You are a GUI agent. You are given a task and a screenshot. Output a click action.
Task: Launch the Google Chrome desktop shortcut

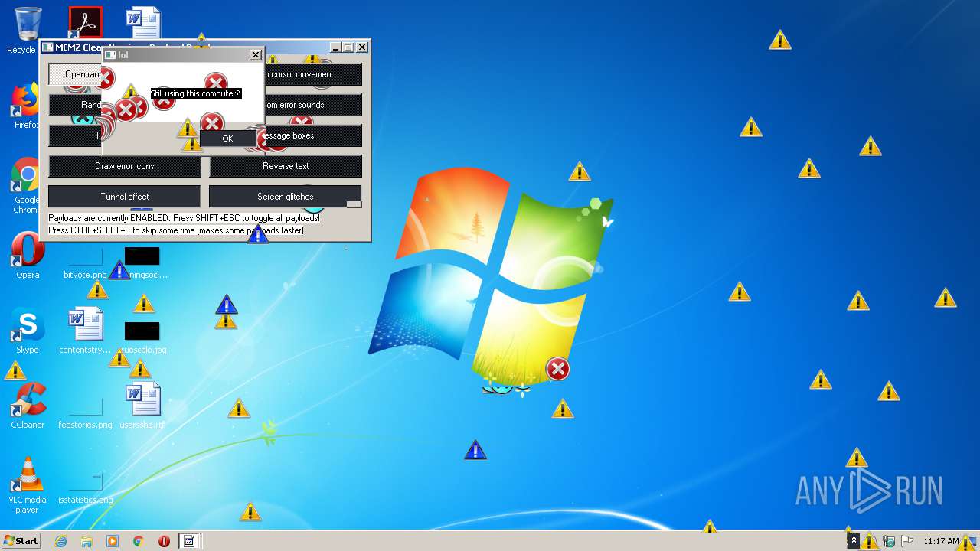coord(27,185)
